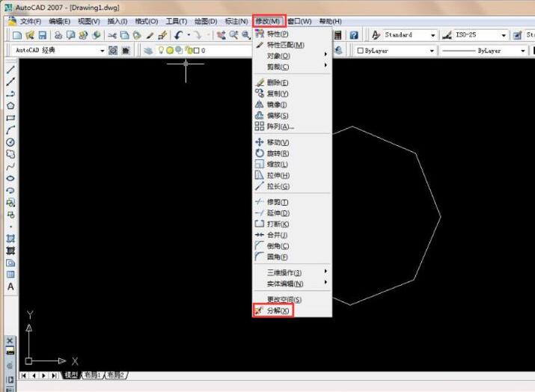
Task: Click the layer 0 color swatch
Action: click(197, 50)
